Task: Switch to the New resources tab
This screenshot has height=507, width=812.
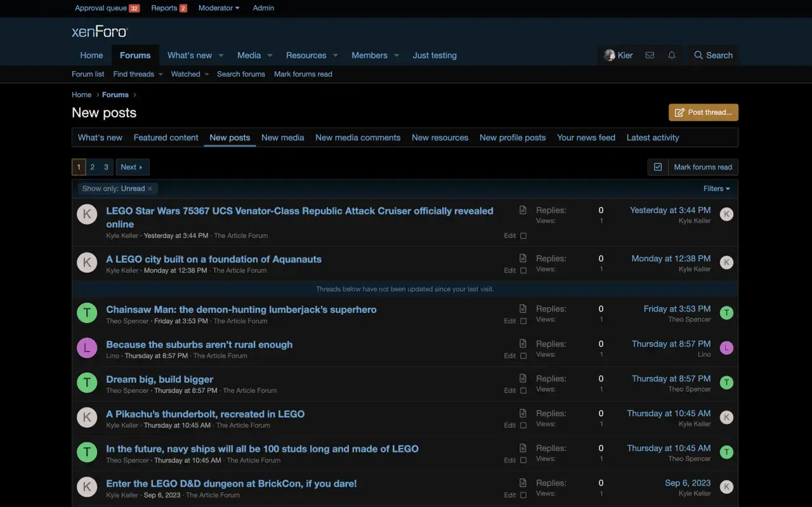Action: click(440, 138)
